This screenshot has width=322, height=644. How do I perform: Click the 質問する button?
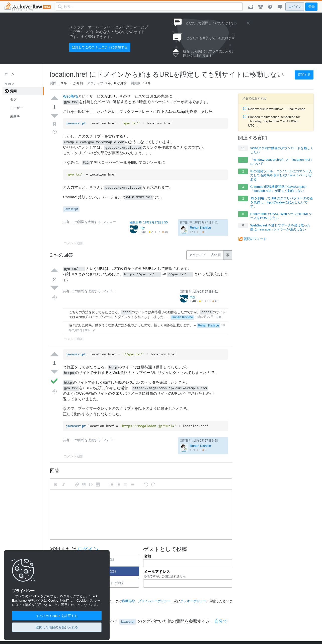pyautogui.click(x=304, y=75)
